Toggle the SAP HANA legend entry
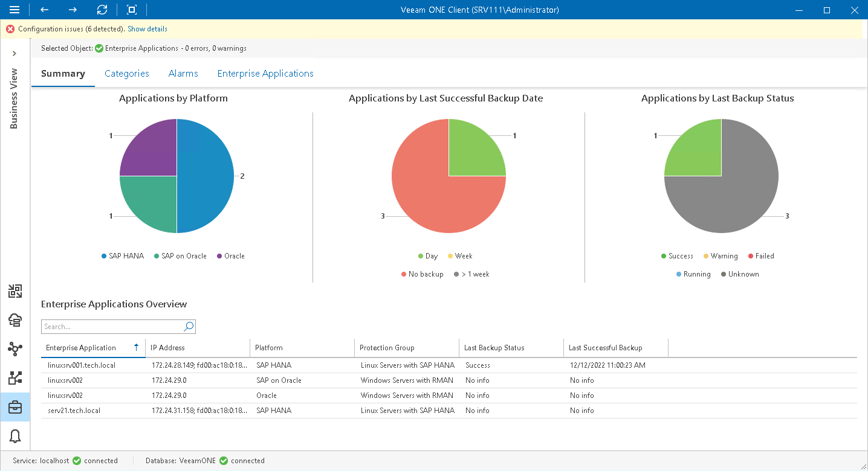The height and width of the screenshot is (471, 868). 122,255
